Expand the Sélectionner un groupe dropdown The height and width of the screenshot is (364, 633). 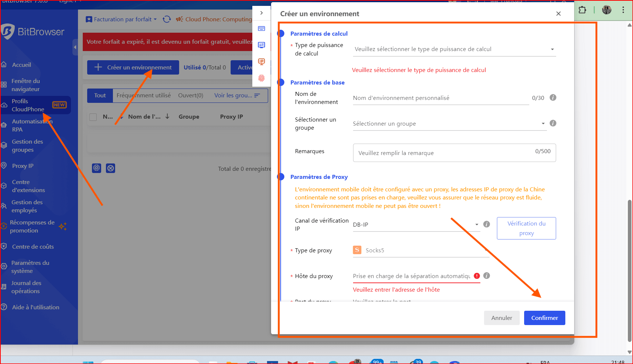click(x=449, y=124)
